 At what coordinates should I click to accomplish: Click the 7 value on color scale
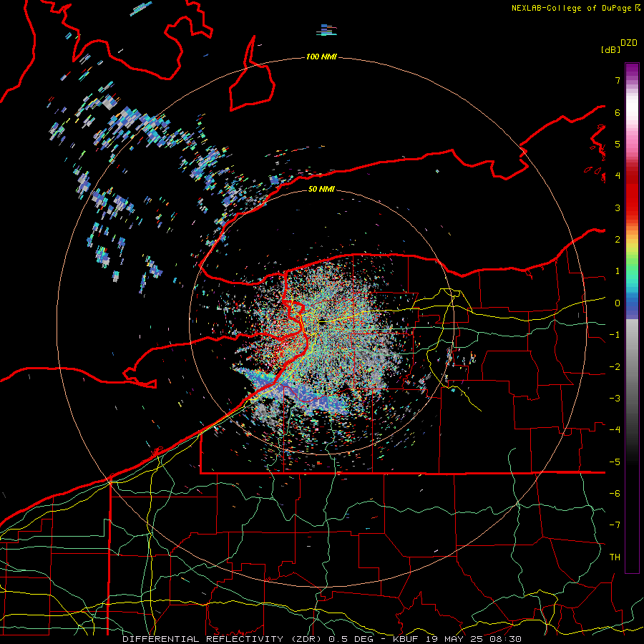pos(618,80)
